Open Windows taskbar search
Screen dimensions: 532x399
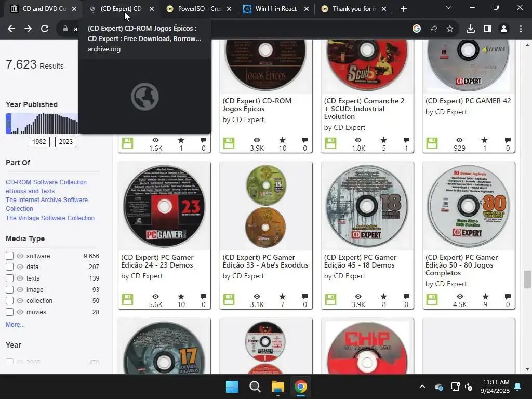click(x=255, y=387)
